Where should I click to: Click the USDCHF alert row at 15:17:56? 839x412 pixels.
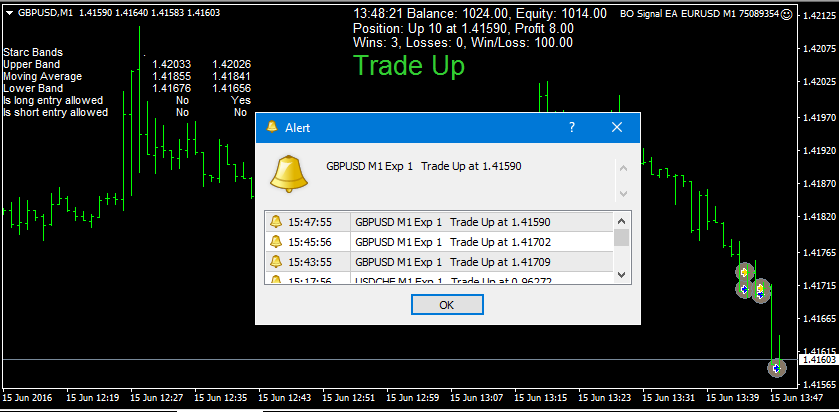(x=439, y=278)
